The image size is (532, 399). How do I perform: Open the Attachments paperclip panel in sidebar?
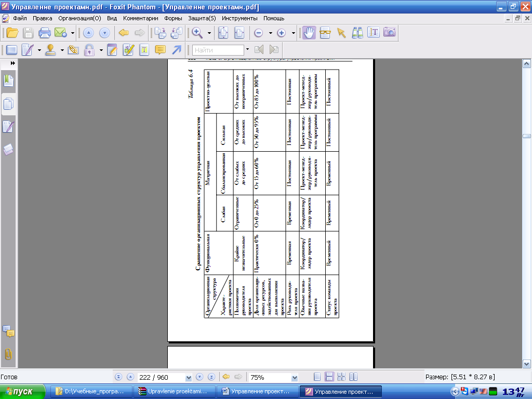point(8,354)
